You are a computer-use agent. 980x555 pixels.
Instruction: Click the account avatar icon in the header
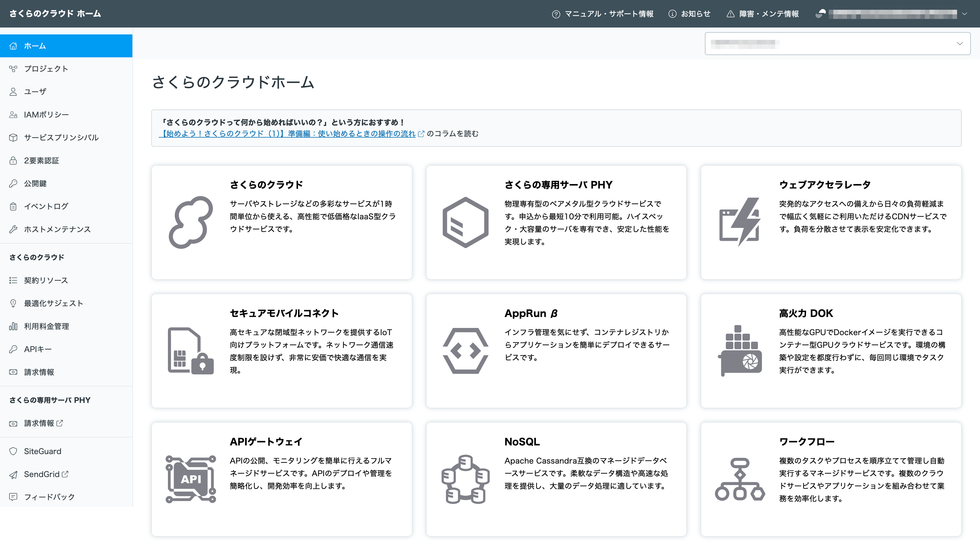(x=820, y=14)
